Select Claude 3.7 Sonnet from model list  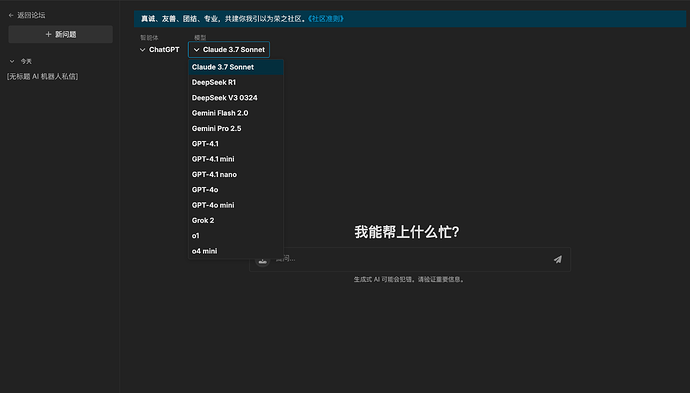tap(236, 67)
